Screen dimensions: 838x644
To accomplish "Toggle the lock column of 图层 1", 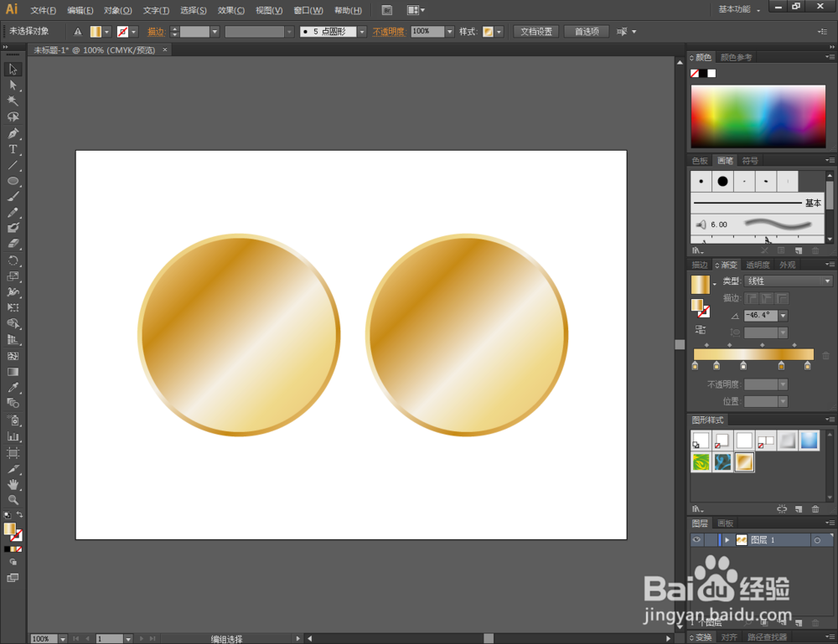I will [711, 540].
